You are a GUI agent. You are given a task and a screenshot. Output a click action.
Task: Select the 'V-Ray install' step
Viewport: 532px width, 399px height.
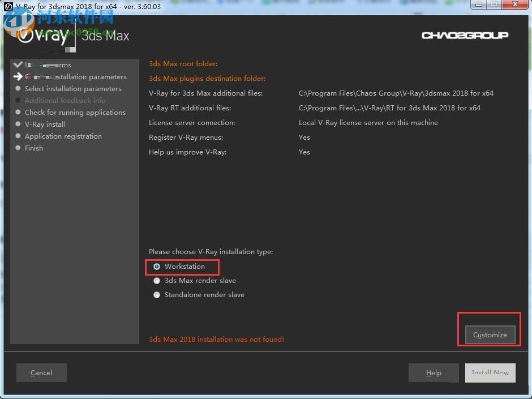(x=45, y=124)
